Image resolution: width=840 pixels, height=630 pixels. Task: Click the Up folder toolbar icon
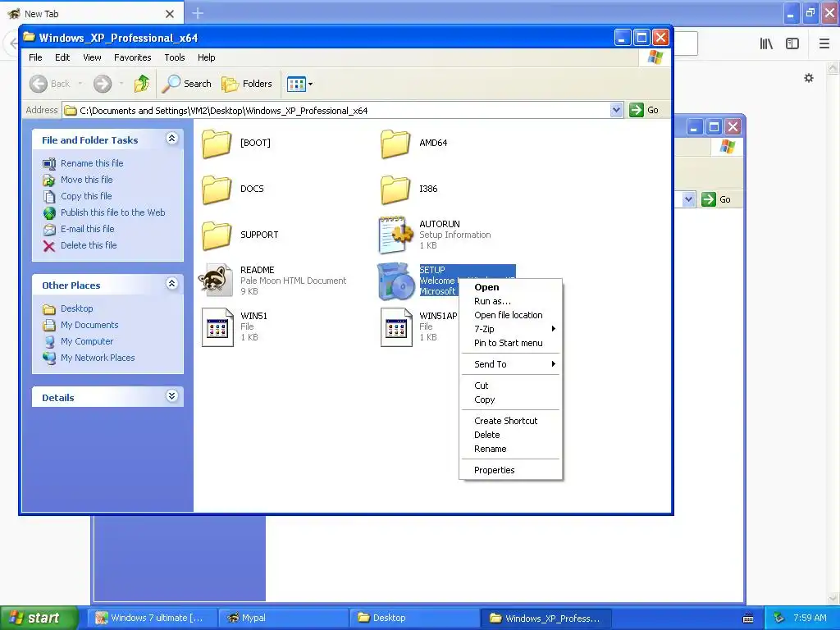point(142,84)
